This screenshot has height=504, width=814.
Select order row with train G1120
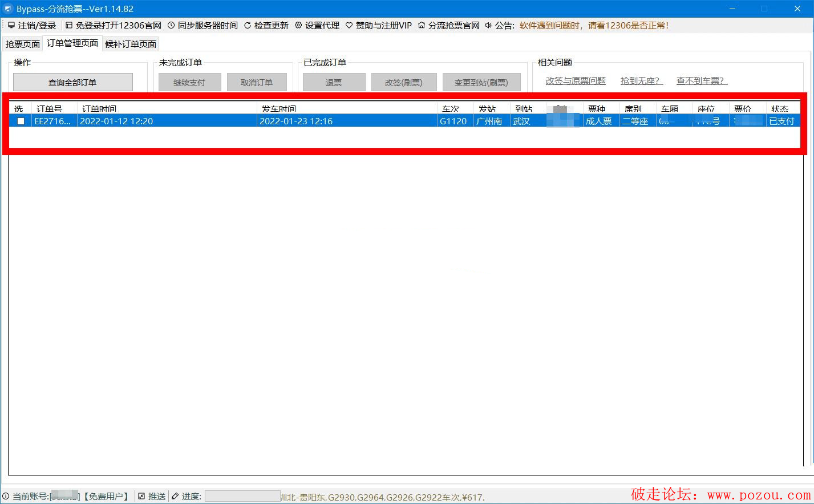click(453, 121)
